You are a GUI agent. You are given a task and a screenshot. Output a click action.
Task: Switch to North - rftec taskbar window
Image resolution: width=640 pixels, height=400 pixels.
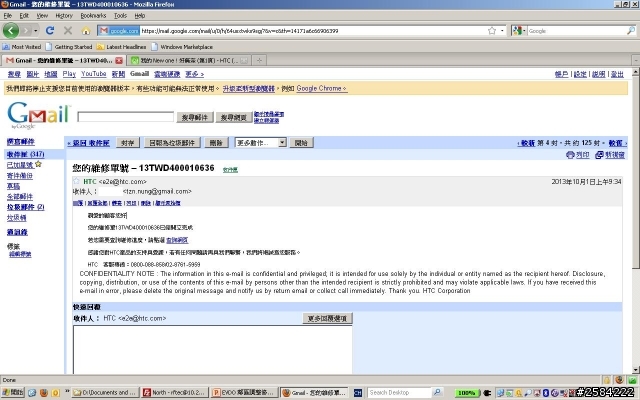pyautogui.click(x=175, y=393)
